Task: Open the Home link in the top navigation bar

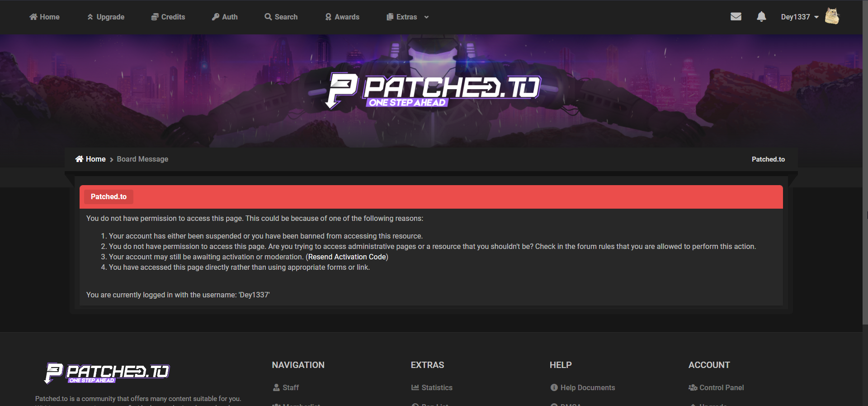Action: pyautogui.click(x=44, y=17)
